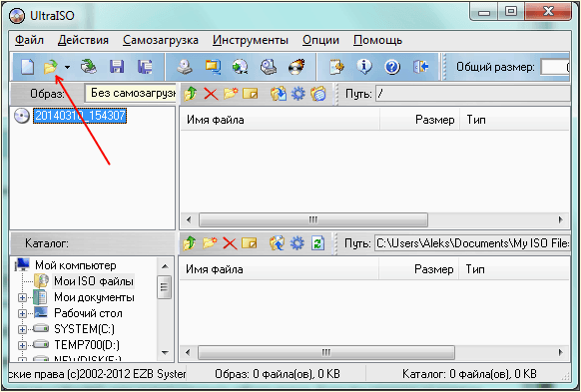Save the image using the floppy disk icon
Image resolution: width=581 pixels, height=392 pixels.
(x=117, y=67)
